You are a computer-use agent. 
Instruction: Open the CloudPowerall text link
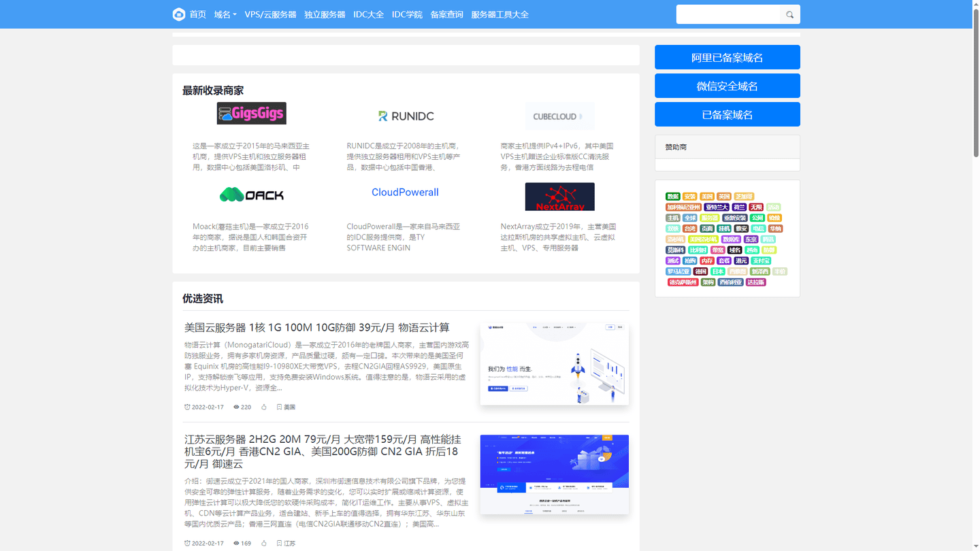405,193
